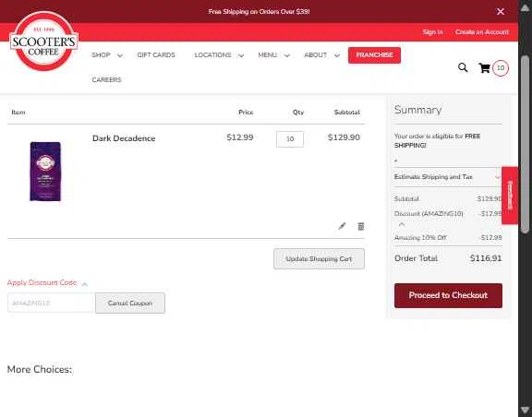The height and width of the screenshot is (417, 532).
Task: Collapse discount details chevron in summary
Action: pos(402,225)
